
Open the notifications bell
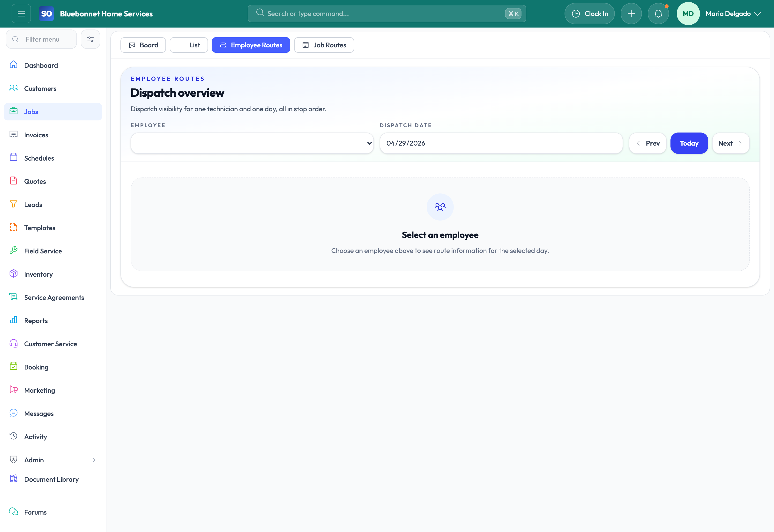(658, 14)
